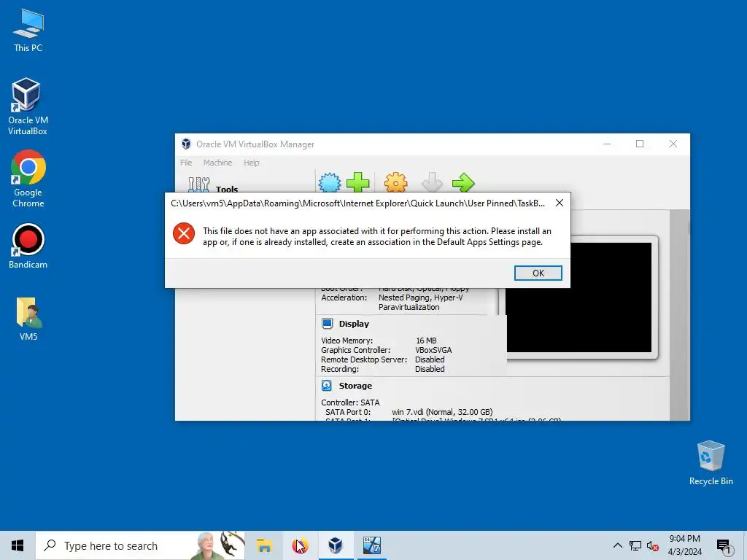Screen dimensions: 747x560
Task: Click the green plus Add machine icon
Action: click(357, 182)
